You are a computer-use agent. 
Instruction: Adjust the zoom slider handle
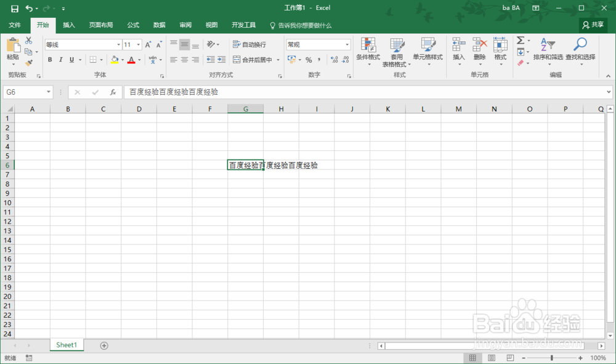coord(552,358)
